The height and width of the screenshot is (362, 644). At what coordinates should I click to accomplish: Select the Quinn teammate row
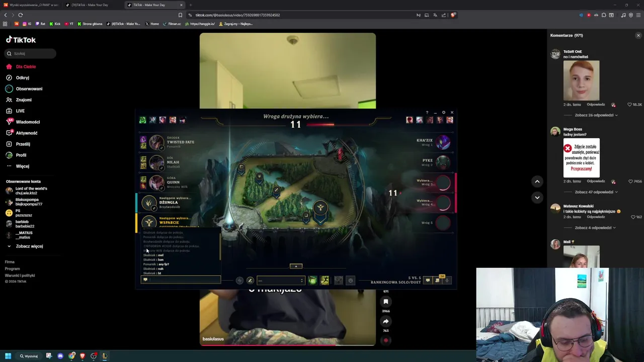[171, 183]
